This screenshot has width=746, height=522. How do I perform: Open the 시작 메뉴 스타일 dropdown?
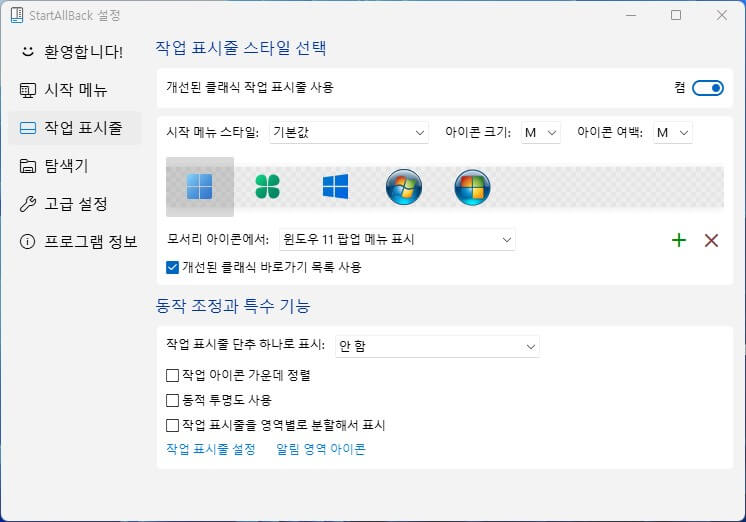pyautogui.click(x=349, y=132)
